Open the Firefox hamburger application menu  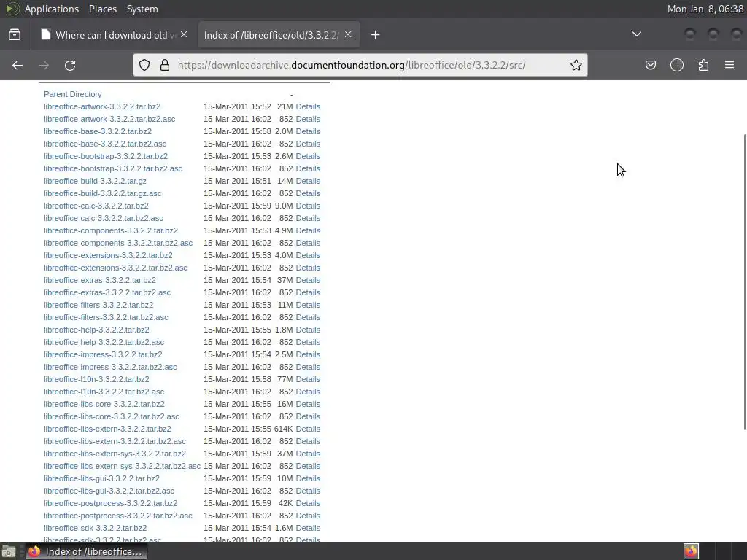(729, 65)
